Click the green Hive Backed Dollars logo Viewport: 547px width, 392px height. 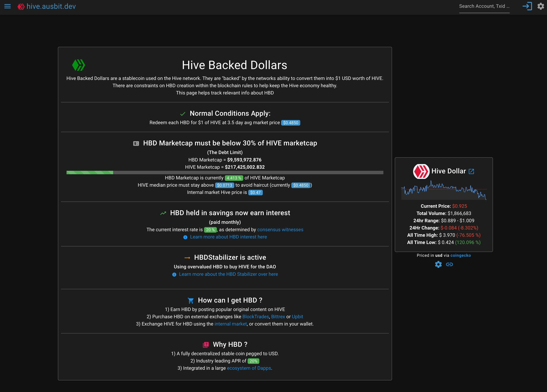(x=79, y=65)
